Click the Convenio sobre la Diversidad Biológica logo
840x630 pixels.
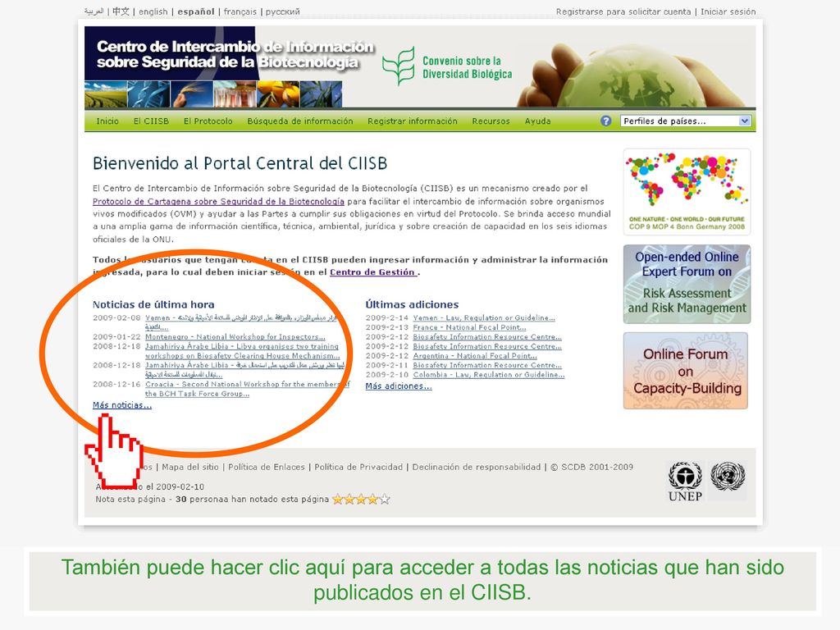coord(447,67)
